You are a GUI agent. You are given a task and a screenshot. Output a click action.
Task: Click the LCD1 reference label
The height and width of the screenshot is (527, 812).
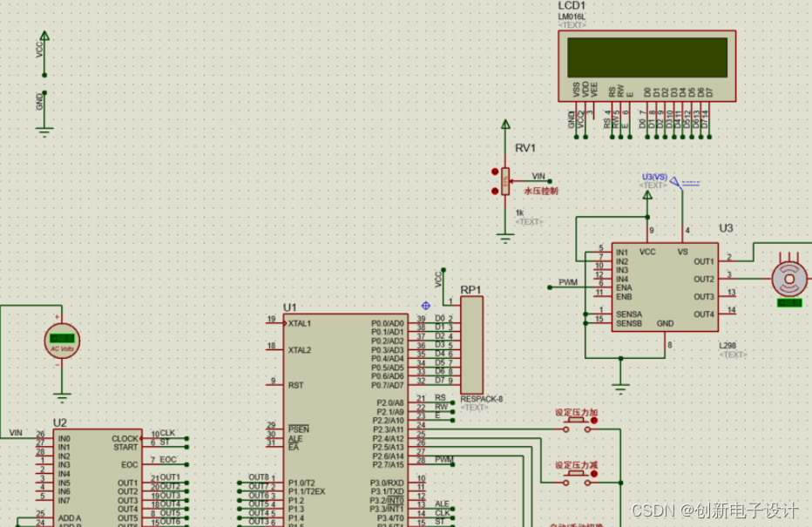point(572,6)
